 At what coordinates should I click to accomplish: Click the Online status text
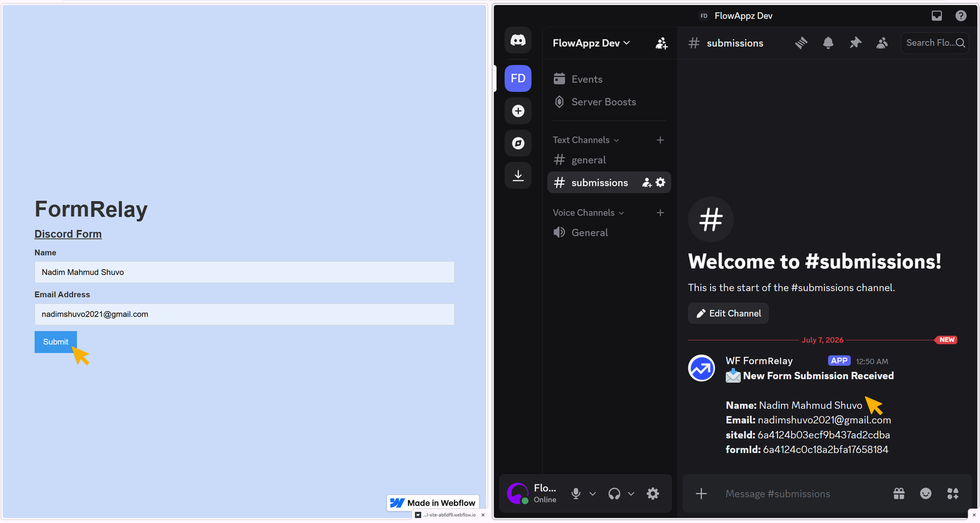tap(545, 500)
